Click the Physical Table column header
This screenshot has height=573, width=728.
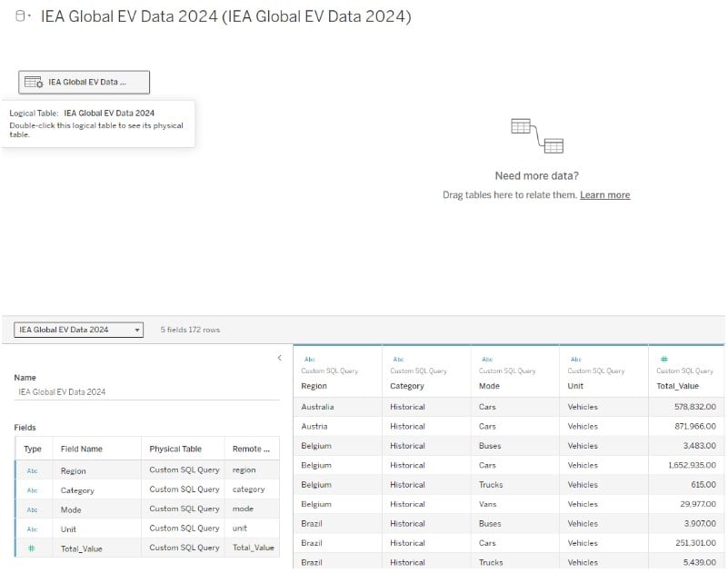[x=175, y=450]
